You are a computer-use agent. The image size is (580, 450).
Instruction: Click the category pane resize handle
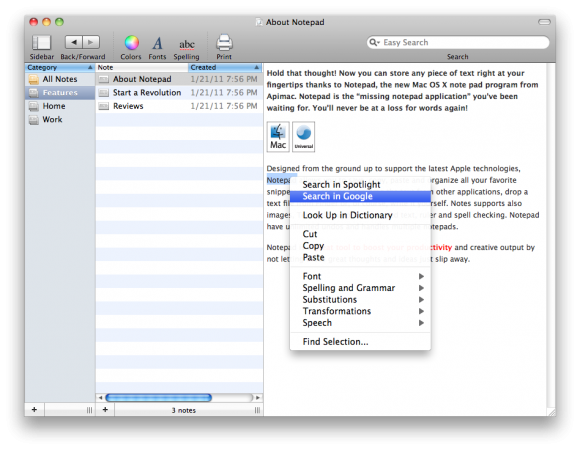(89, 410)
